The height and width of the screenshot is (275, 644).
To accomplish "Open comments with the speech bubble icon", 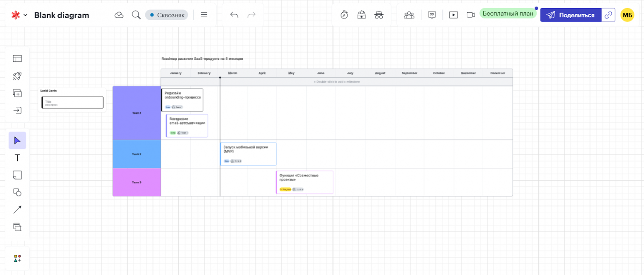I will (431, 15).
